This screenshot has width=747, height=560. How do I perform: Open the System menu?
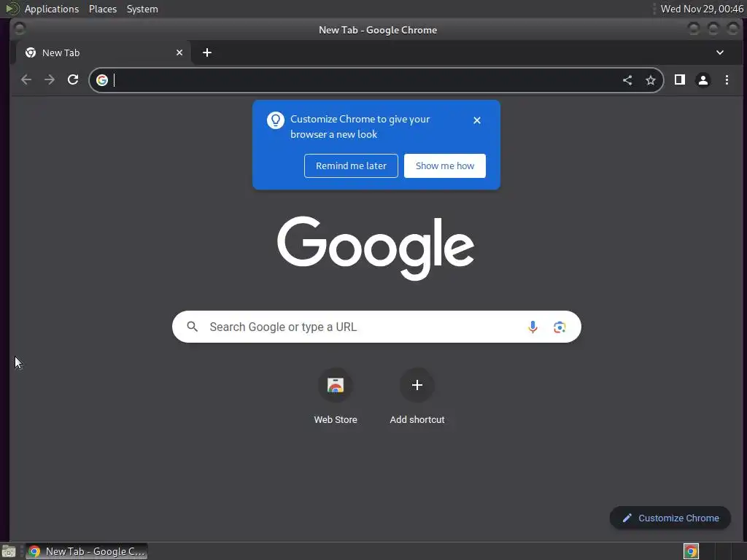coord(142,9)
